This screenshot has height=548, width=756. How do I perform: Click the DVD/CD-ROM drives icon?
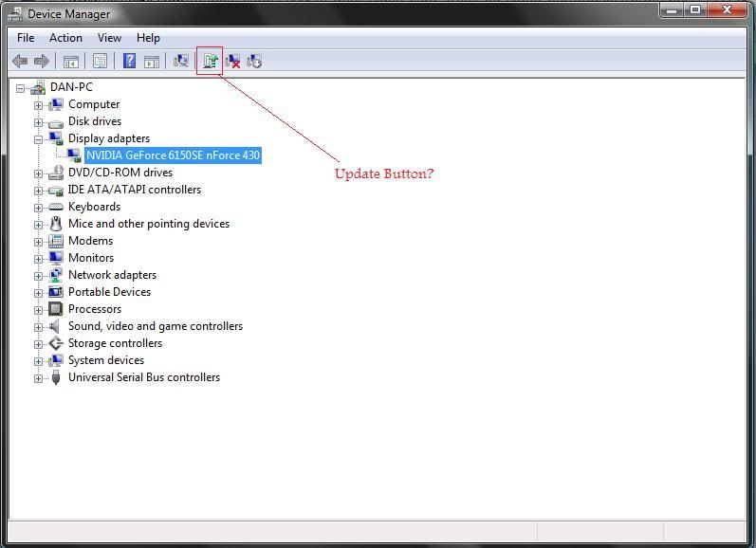pos(56,173)
